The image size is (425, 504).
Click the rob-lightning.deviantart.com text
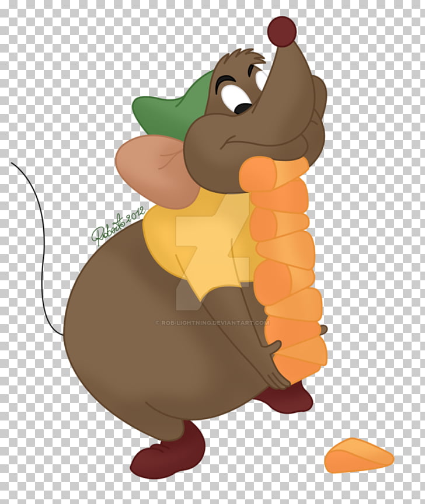point(212,323)
